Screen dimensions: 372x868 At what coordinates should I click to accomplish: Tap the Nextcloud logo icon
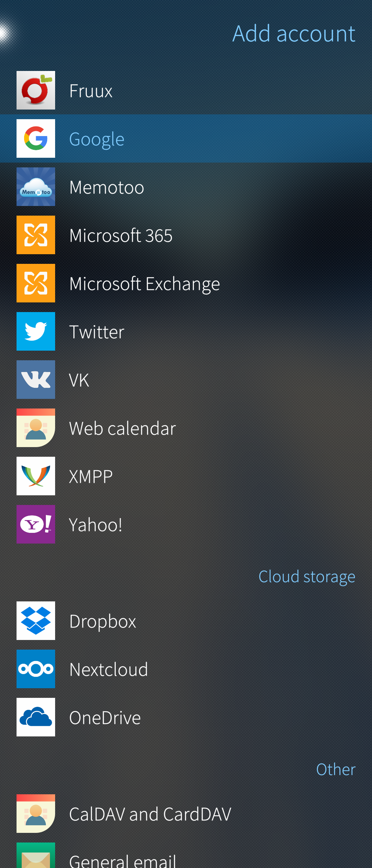click(36, 669)
